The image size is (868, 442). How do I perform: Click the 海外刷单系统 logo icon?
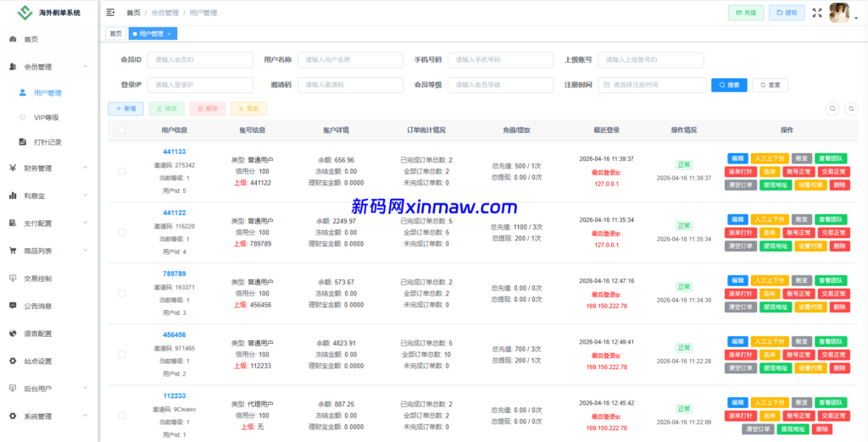click(x=25, y=12)
